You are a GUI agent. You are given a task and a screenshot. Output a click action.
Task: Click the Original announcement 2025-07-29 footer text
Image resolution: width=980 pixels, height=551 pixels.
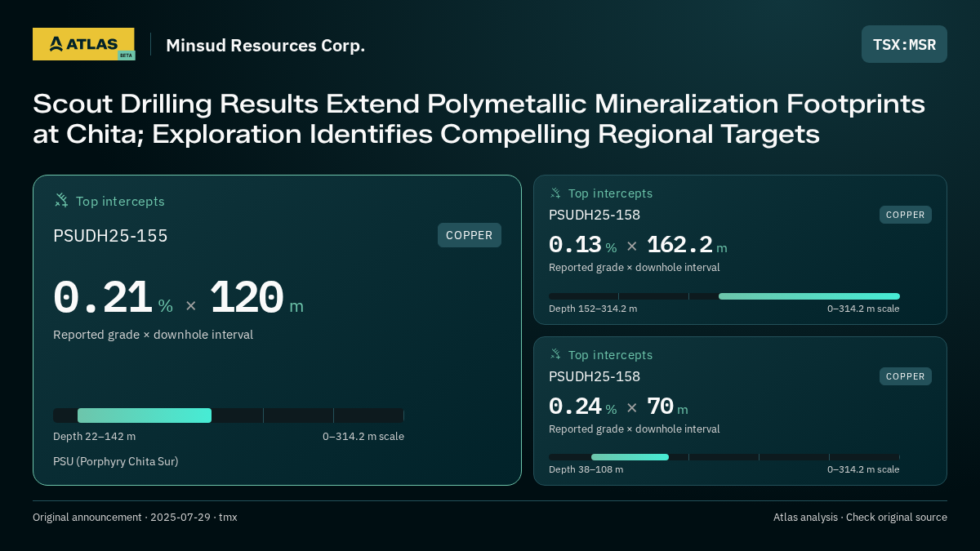(x=135, y=518)
